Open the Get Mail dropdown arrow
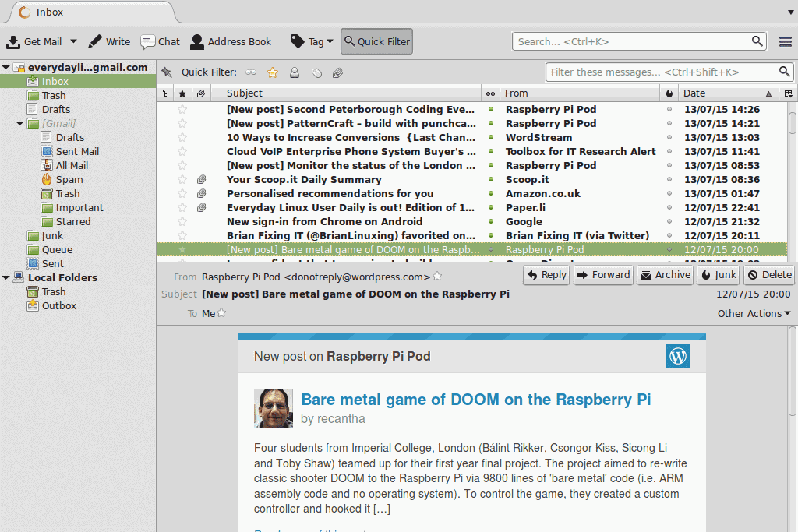This screenshot has width=798, height=532. (73, 41)
